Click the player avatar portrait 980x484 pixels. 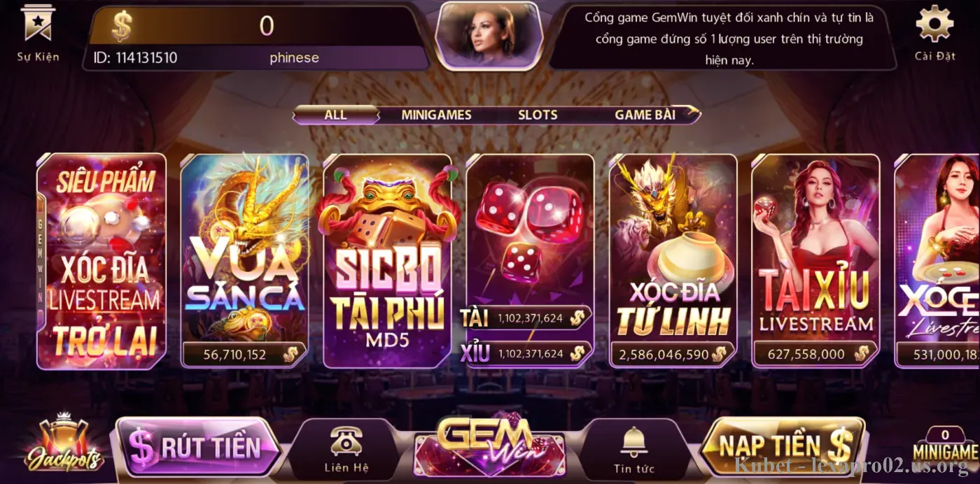[x=488, y=34]
